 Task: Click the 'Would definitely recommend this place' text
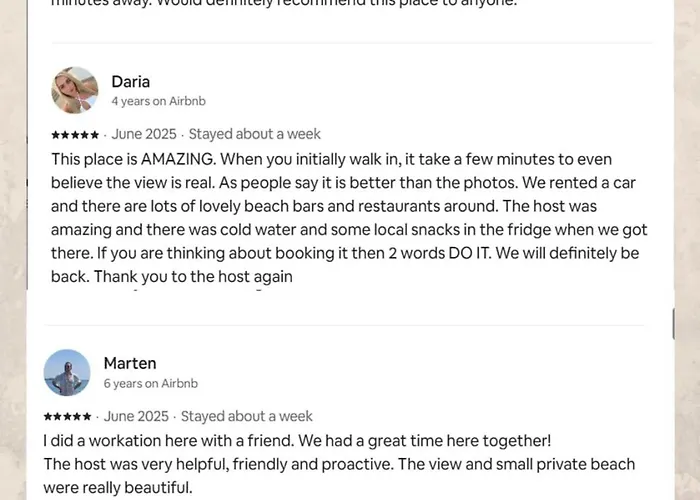(x=300, y=3)
